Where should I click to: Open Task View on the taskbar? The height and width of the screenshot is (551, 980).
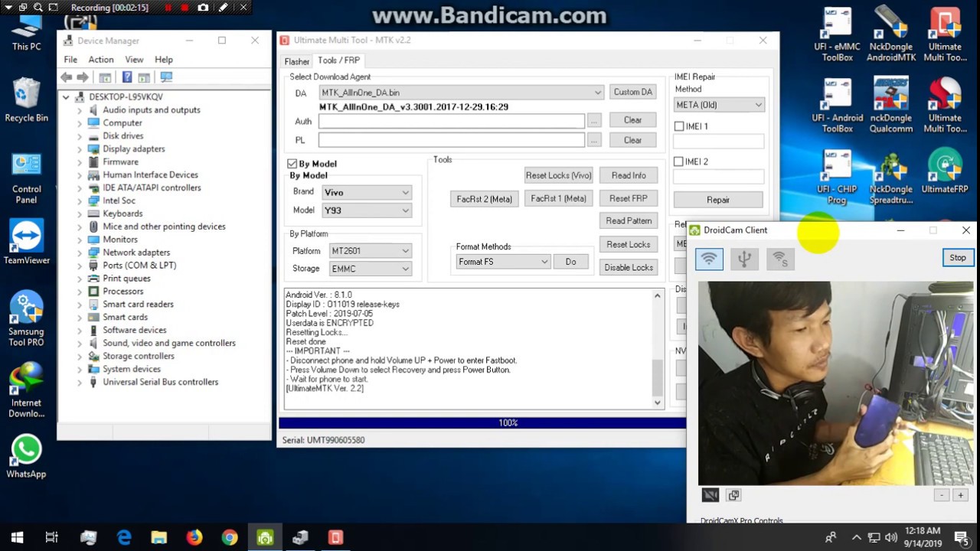point(52,537)
